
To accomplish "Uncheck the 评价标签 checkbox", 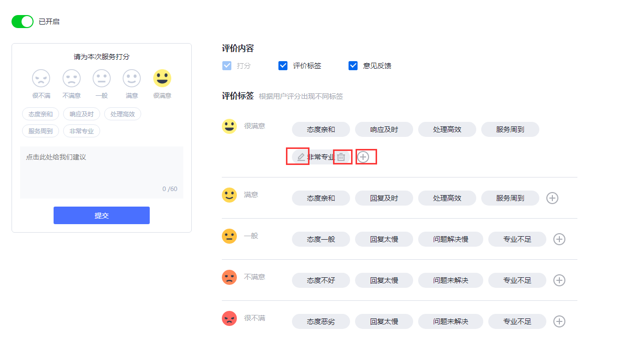I will [283, 66].
